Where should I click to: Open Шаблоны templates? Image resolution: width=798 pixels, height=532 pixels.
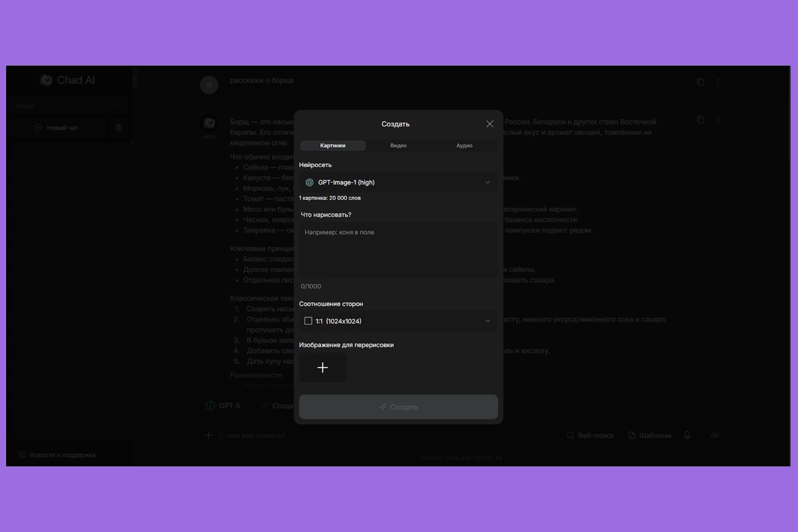(649, 435)
